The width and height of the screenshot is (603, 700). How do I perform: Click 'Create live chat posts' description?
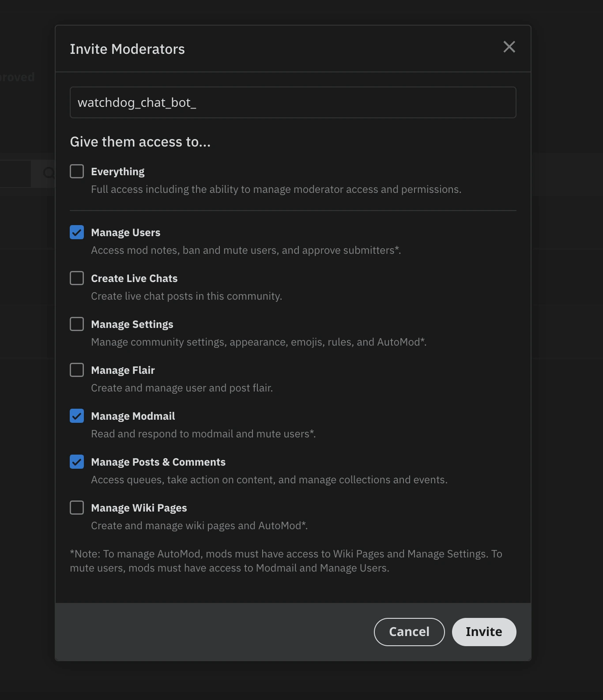[x=186, y=296]
